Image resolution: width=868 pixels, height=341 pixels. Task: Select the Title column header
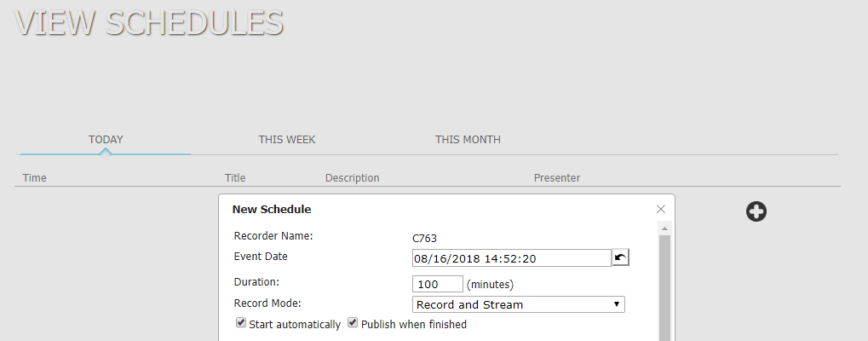(x=235, y=177)
